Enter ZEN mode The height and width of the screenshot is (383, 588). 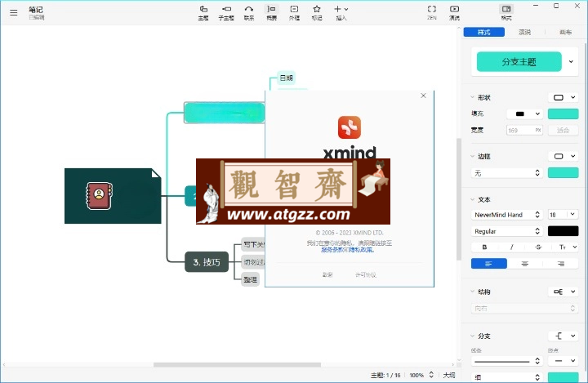point(432,13)
